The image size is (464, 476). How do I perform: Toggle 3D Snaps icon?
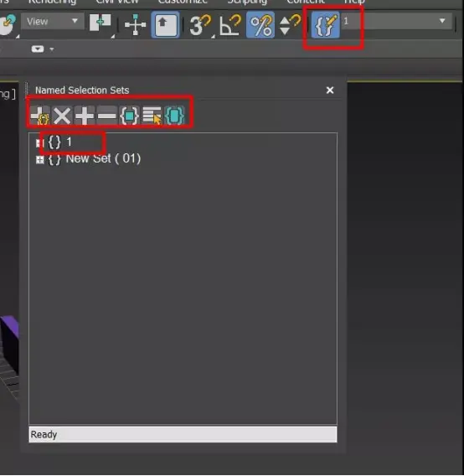coord(200,25)
